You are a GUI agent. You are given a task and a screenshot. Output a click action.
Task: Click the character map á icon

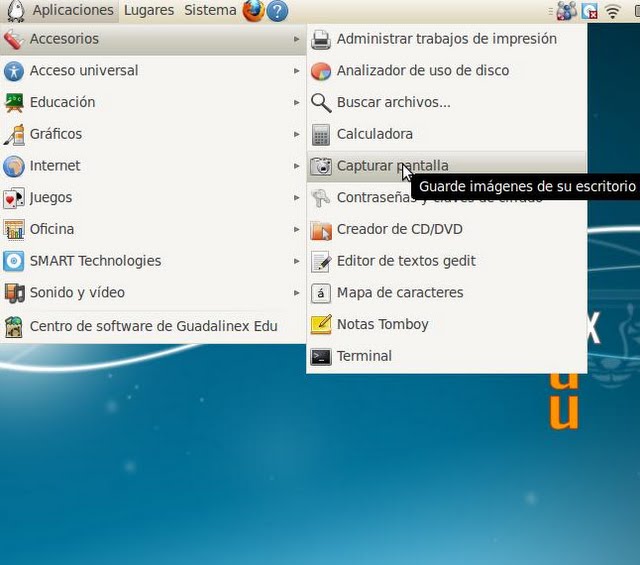pyautogui.click(x=321, y=294)
